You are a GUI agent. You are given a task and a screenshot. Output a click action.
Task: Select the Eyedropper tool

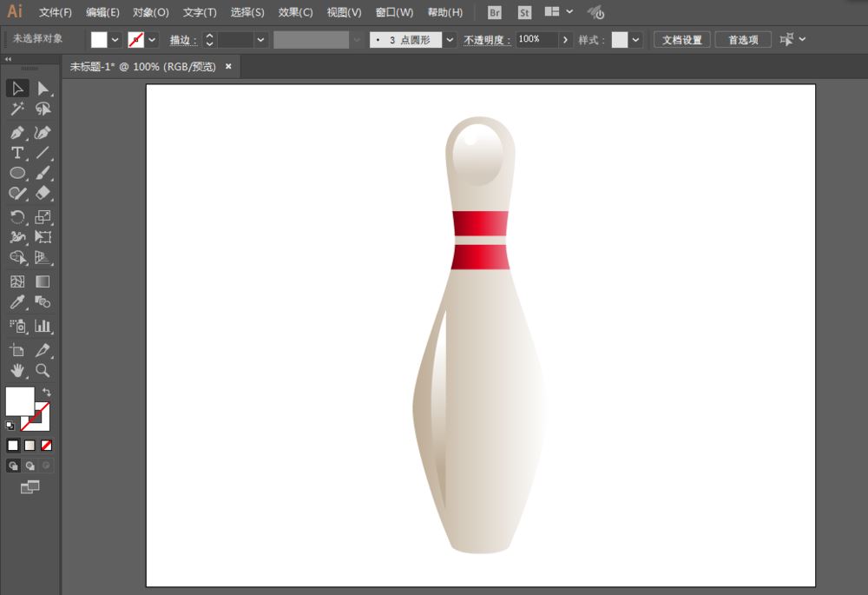pyautogui.click(x=17, y=301)
